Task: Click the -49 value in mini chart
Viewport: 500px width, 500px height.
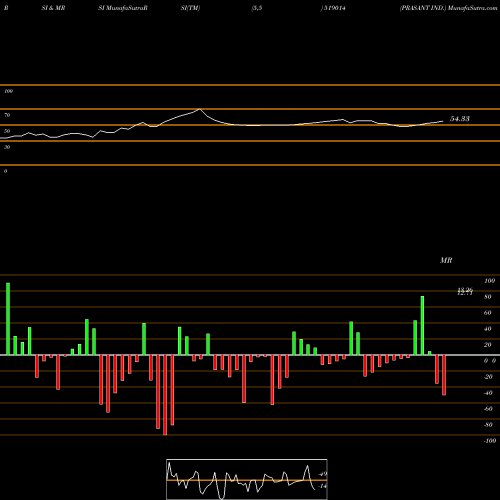Action: 322,474
